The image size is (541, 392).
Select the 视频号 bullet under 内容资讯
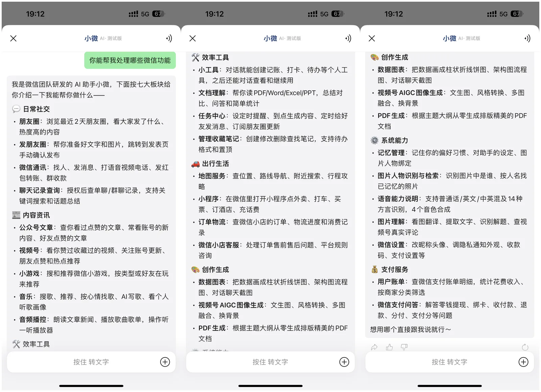(x=91, y=256)
